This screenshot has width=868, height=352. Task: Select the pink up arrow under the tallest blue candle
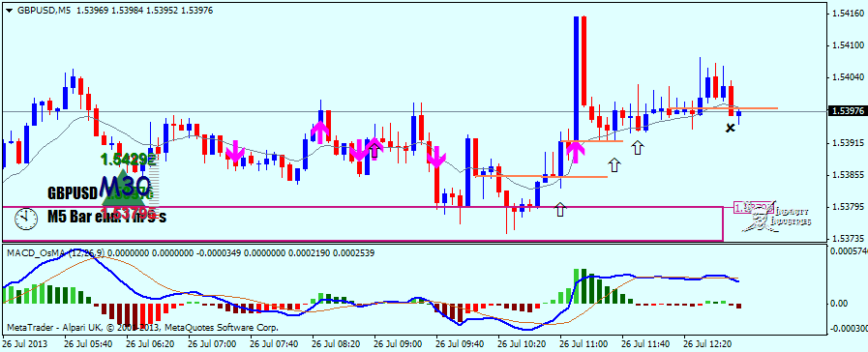click(x=575, y=151)
